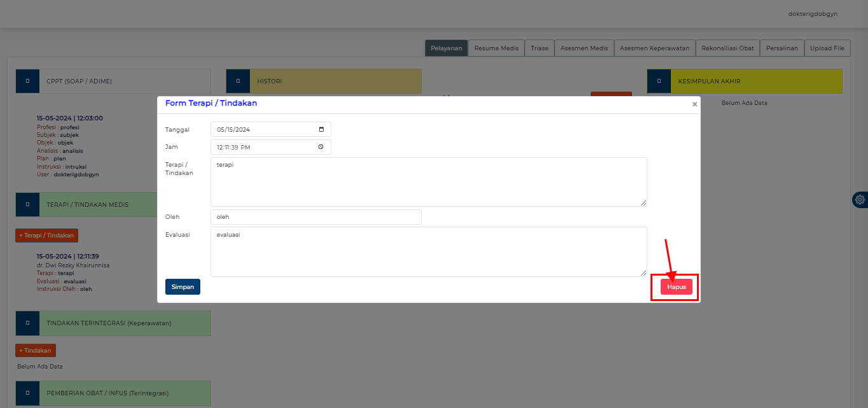Open the Asesmen Medis tab
This screenshot has height=408, width=868.
pyautogui.click(x=584, y=48)
